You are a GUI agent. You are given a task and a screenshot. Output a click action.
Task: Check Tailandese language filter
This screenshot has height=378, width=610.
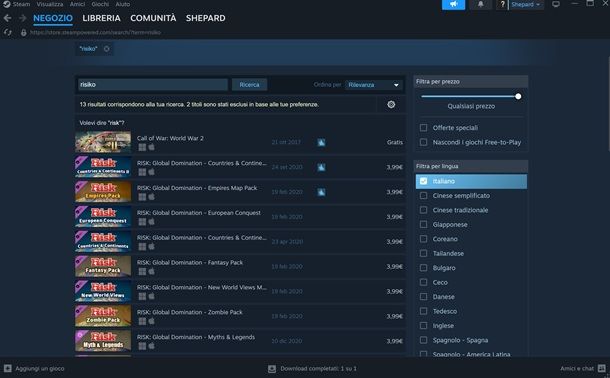click(x=423, y=253)
